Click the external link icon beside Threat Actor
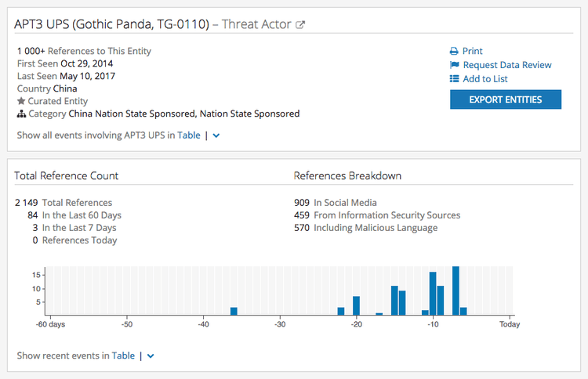This screenshot has width=588, height=379. click(x=299, y=25)
